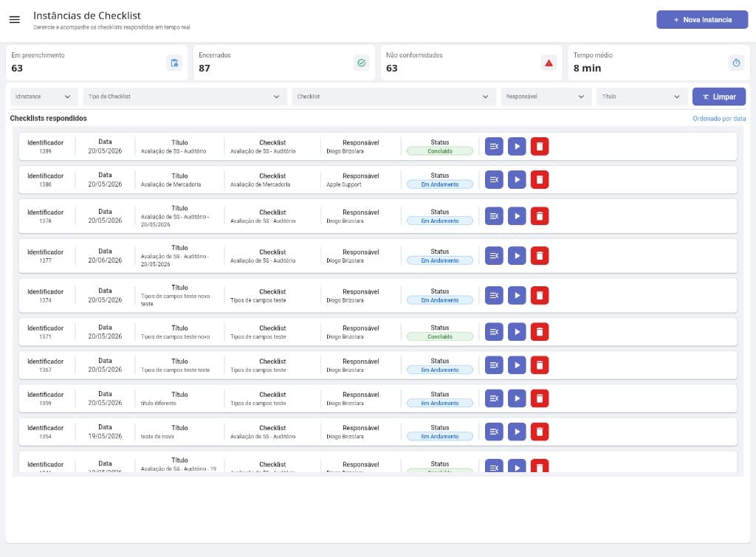Click the check icon in Encerrados card
The height and width of the screenshot is (557, 756).
(362, 63)
